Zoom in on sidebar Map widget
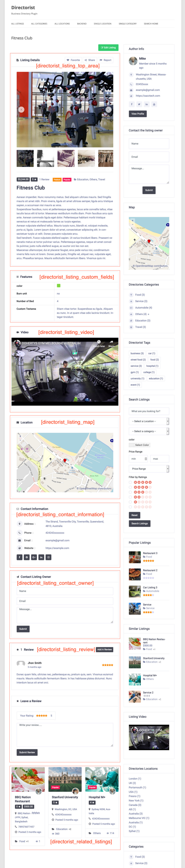Screen dimensions: 185x868 pyautogui.click(x=132, y=220)
